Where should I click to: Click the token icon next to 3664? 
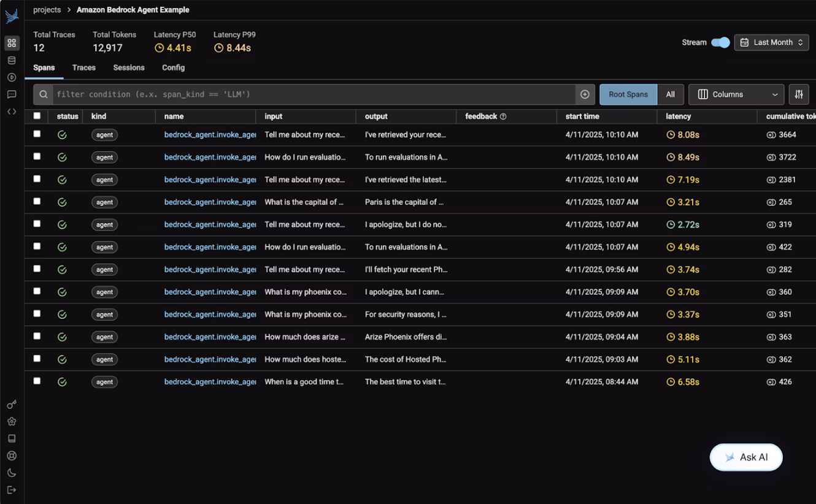[771, 135]
